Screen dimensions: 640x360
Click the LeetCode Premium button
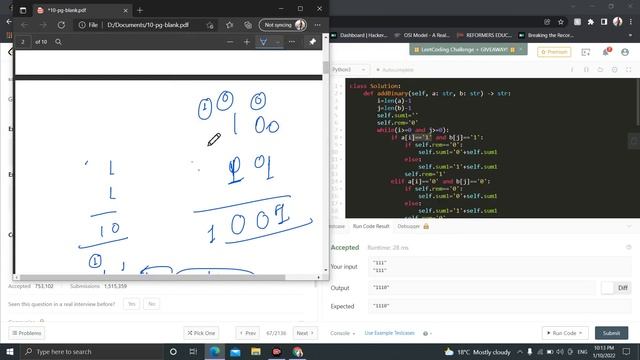[554, 52]
